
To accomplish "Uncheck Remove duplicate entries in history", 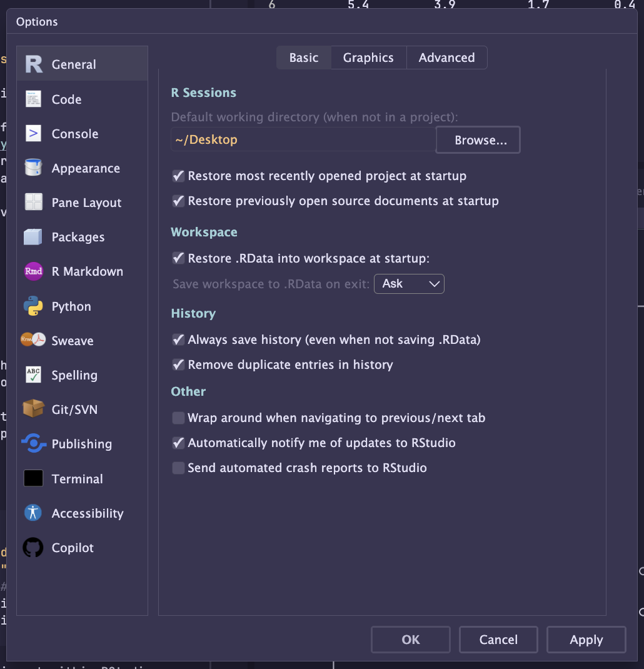I will click(178, 365).
